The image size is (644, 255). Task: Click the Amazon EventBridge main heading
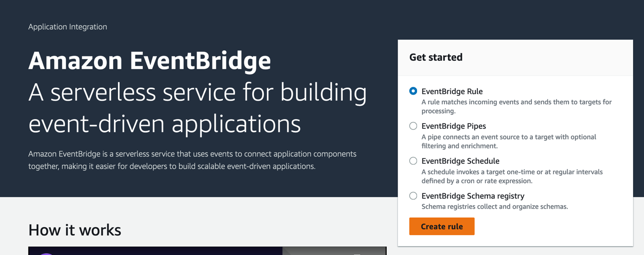pyautogui.click(x=150, y=61)
